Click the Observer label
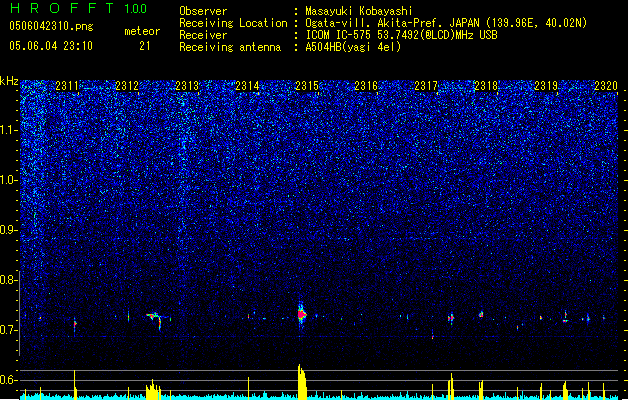The height and width of the screenshot is (400, 629). coord(203,11)
